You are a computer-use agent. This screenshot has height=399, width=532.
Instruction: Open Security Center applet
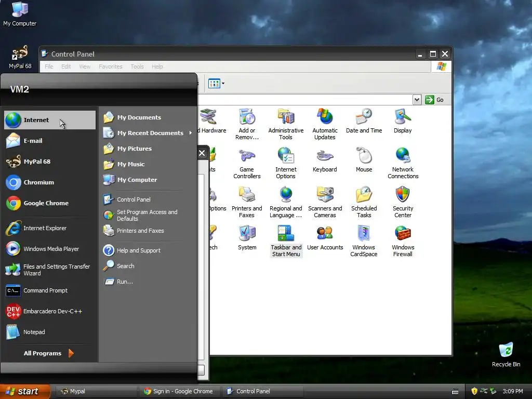coord(403,202)
